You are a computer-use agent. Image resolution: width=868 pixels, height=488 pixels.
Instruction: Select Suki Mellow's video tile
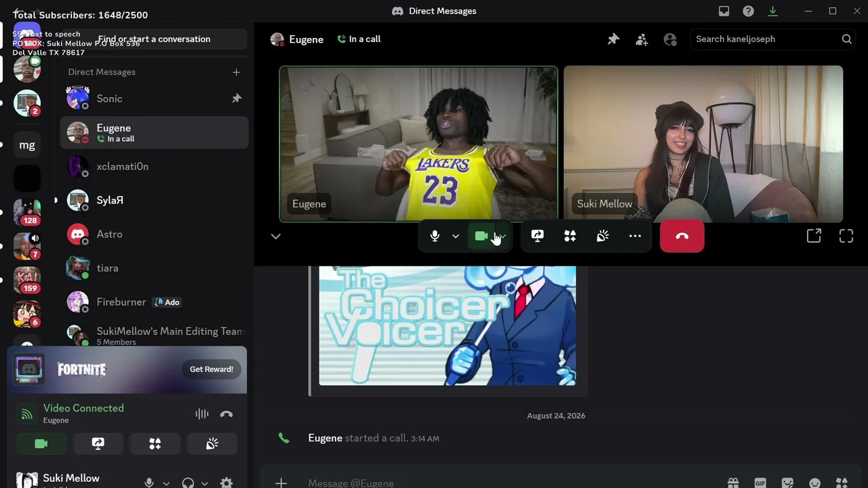(703, 144)
